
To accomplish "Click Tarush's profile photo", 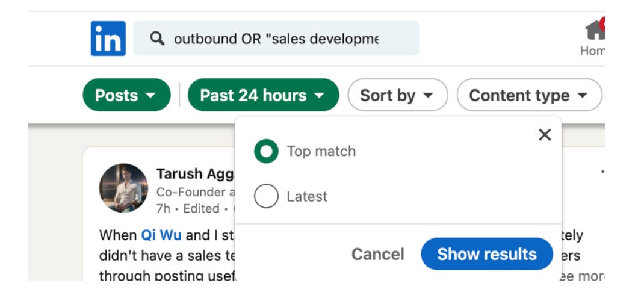I will pyautogui.click(x=123, y=188).
